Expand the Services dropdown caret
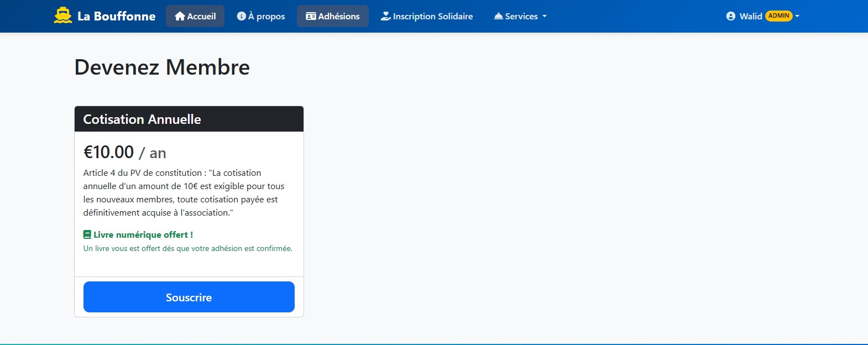Screen dimensions: 868x345 coord(545,17)
